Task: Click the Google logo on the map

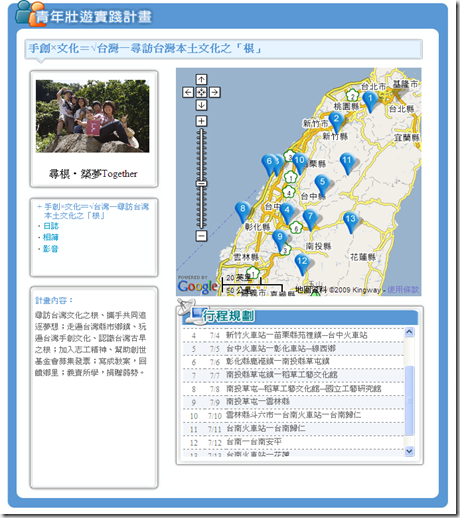Action: point(198,287)
